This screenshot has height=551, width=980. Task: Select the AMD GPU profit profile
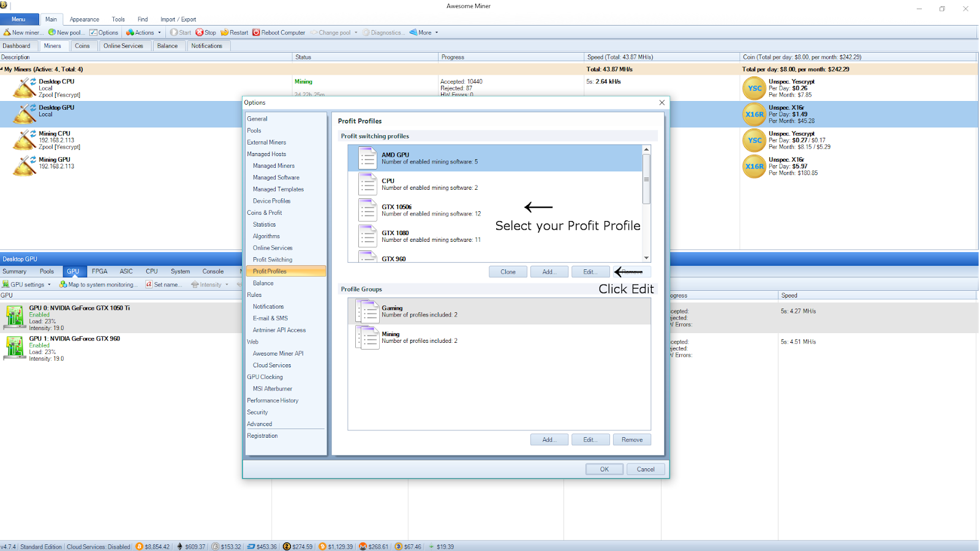495,158
